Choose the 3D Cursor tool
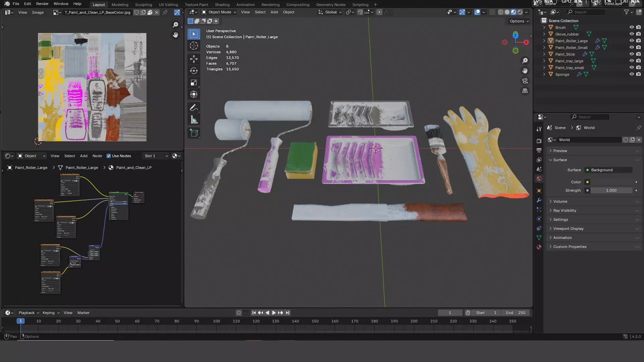644x362 pixels. tap(194, 46)
